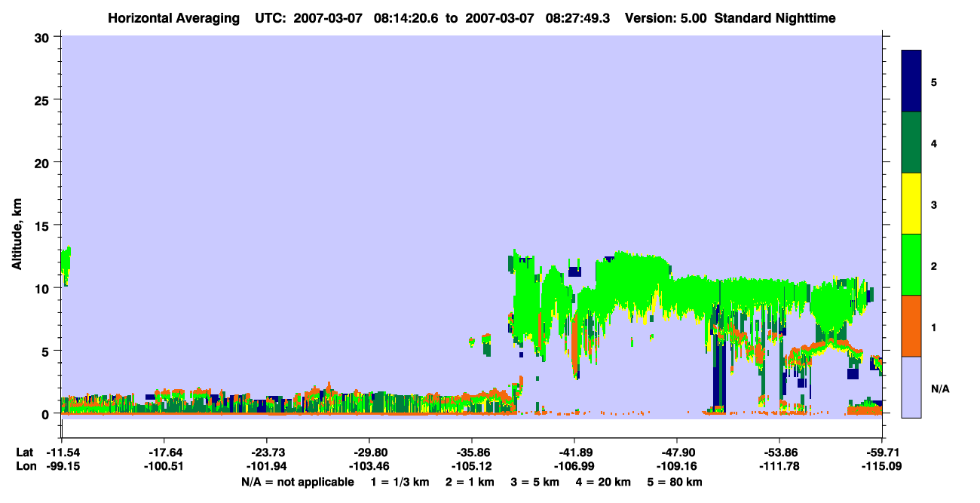Click longitude value -101.94
Image resolution: width=980 pixels, height=503 pixels.
pos(267,467)
